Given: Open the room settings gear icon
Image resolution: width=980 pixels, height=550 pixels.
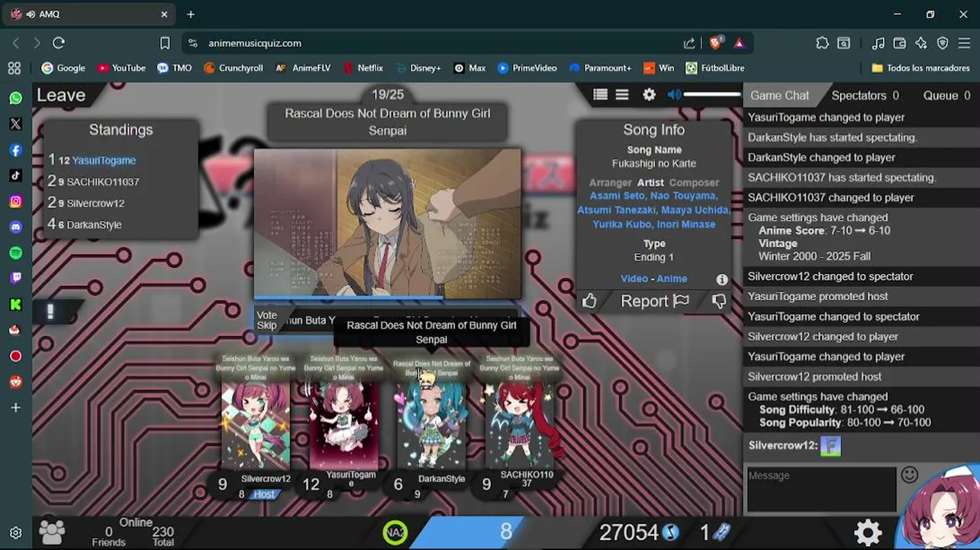Looking at the screenshot, I should (x=649, y=95).
